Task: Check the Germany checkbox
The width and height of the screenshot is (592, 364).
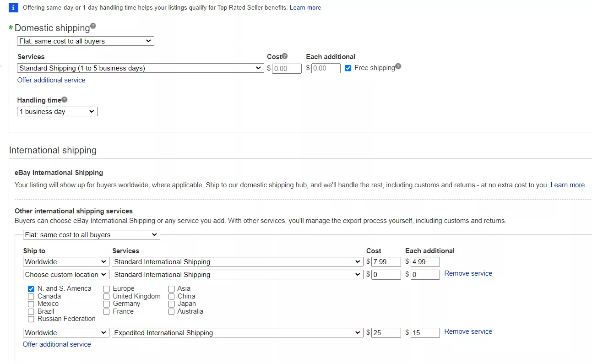Action: pos(106,304)
